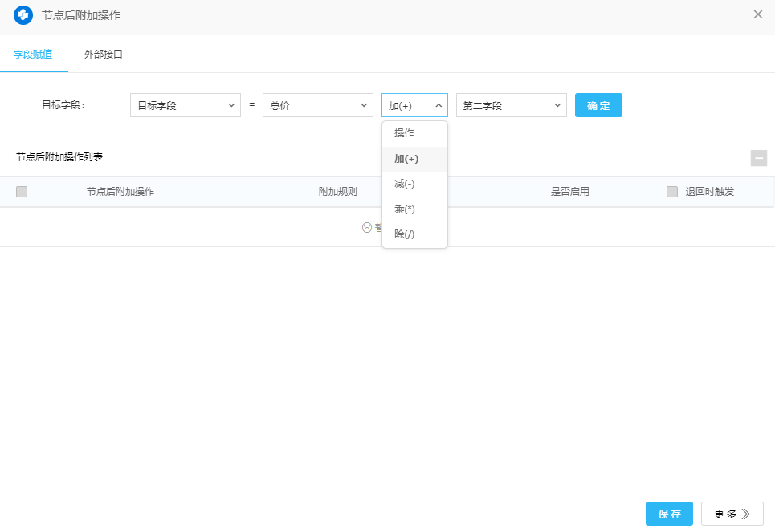The width and height of the screenshot is (775, 532).
Task: Choose the highlighted 加(+) list option
Action: [x=406, y=159]
